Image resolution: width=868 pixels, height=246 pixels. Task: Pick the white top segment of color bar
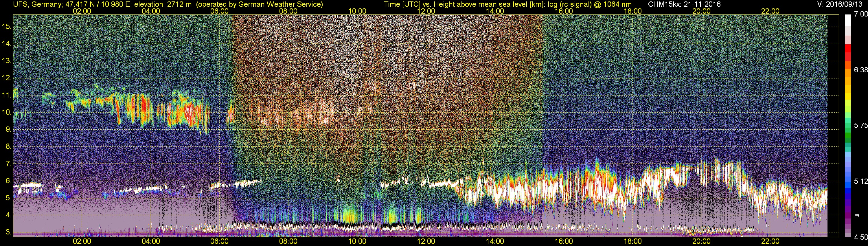[848, 20]
